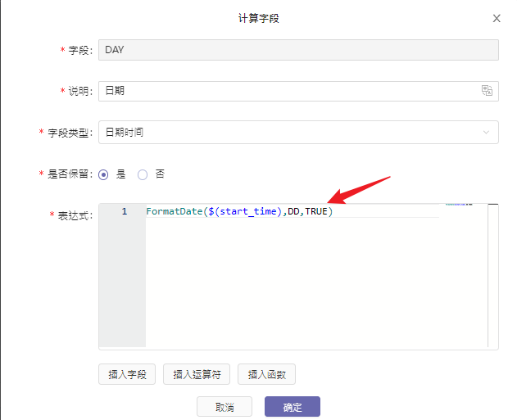Click the FormatDate expression line in editor
Screen dimensions: 517x420
[x=239, y=211]
